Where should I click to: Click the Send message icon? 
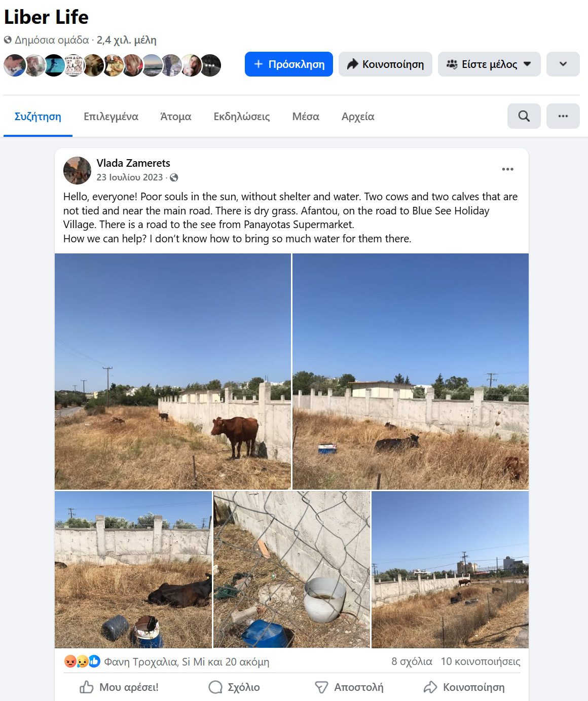(321, 687)
